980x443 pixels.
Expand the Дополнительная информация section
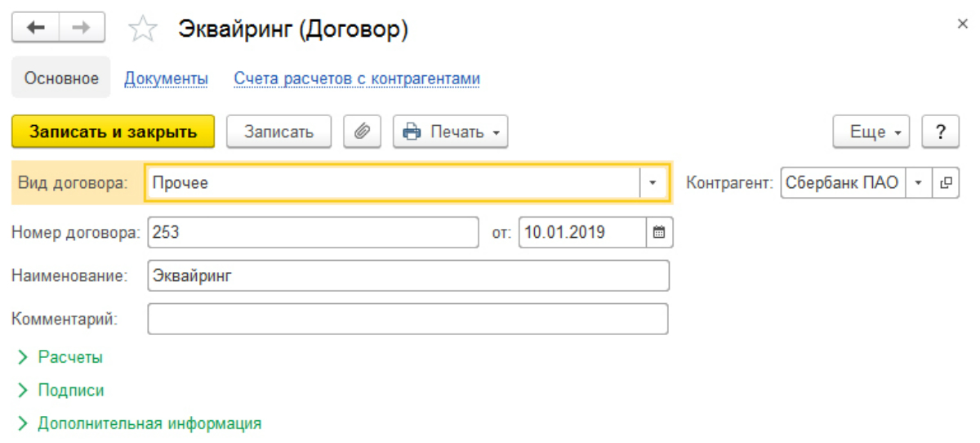point(139,424)
